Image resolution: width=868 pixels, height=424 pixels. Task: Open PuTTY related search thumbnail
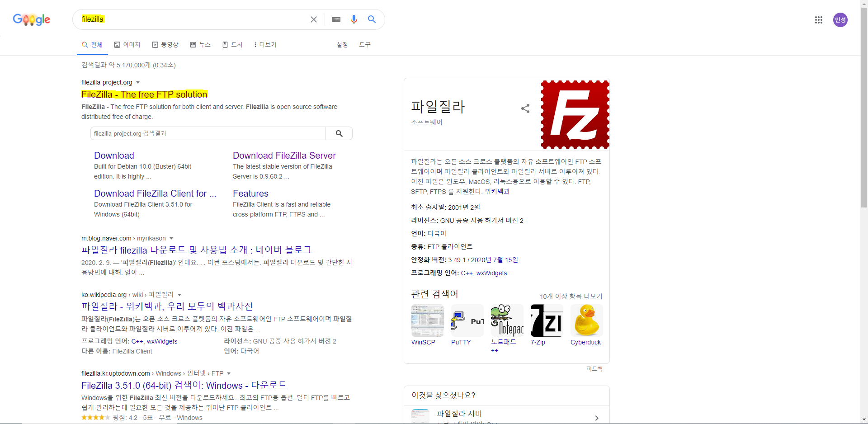coord(467,320)
